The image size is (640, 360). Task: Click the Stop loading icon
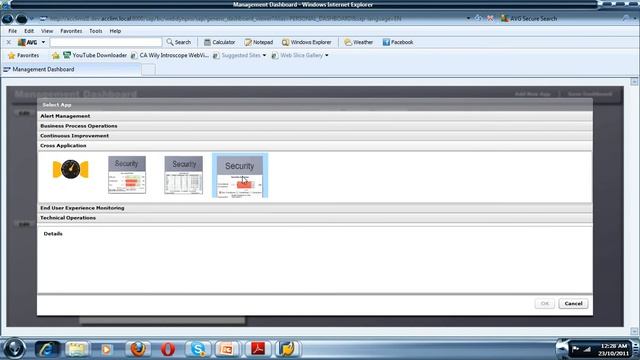pyautogui.click(x=490, y=18)
